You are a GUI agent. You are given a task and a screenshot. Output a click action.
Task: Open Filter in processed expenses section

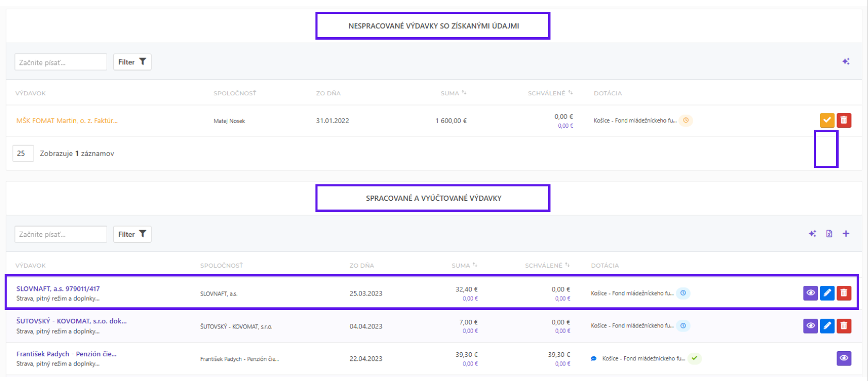(132, 234)
